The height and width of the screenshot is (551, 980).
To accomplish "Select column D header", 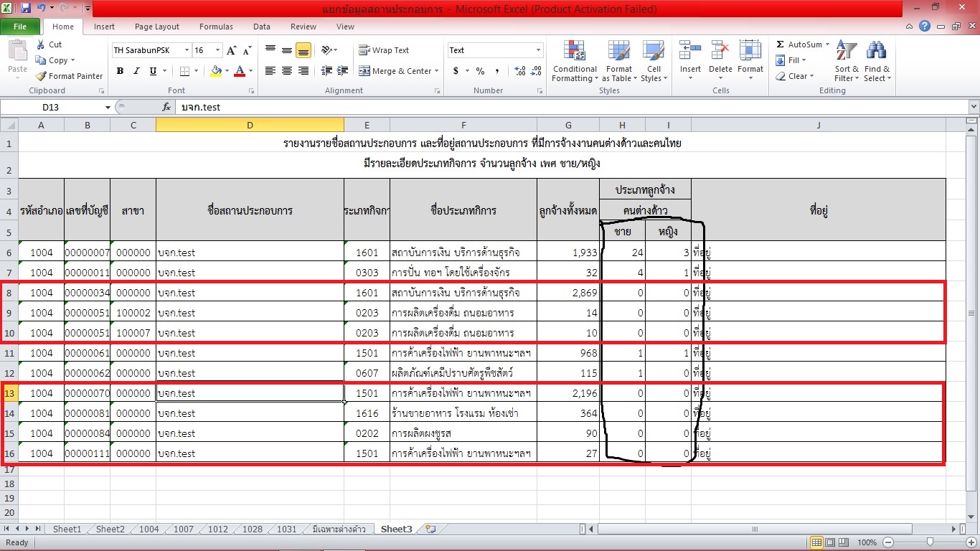I will (250, 125).
